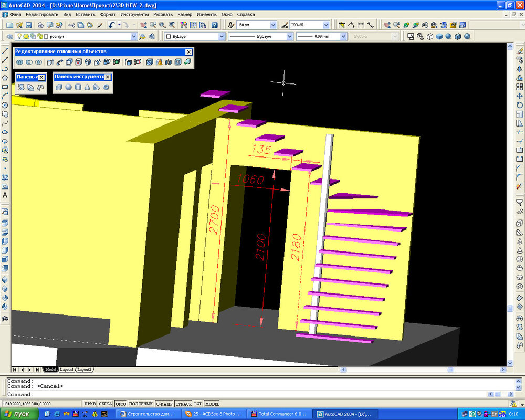The width and height of the screenshot is (525, 420).
Task: Click the Save icon in the toolbar
Action: pos(29,25)
